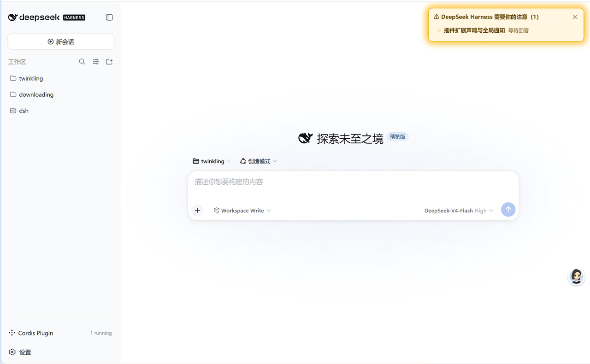590x364 pixels.
Task: Click the notification title DeepSeek Harness 需要你的注意
Action: click(x=490, y=17)
